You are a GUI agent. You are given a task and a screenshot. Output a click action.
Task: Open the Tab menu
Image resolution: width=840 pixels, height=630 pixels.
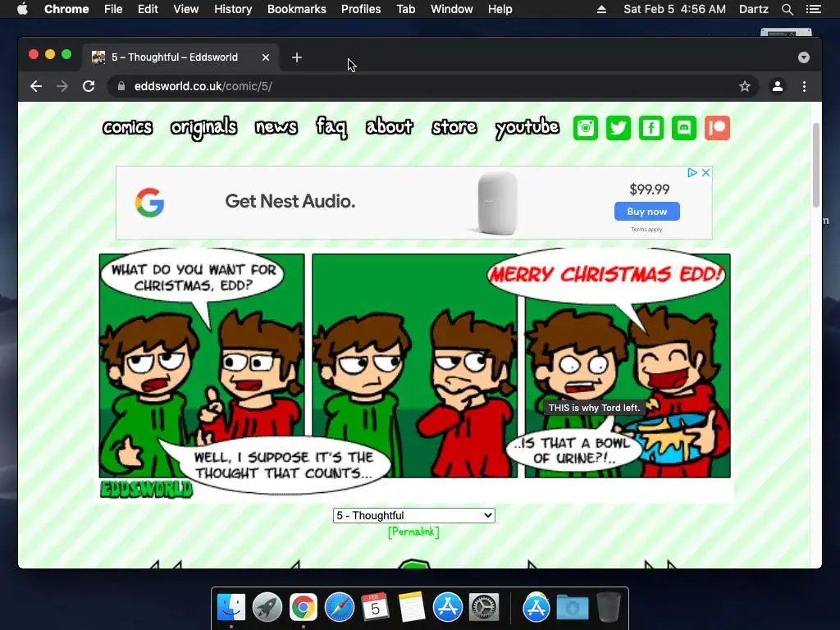[x=405, y=9]
